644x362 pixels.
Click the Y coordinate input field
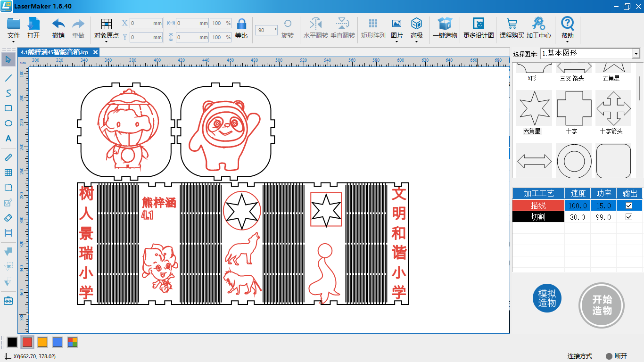[x=146, y=37]
